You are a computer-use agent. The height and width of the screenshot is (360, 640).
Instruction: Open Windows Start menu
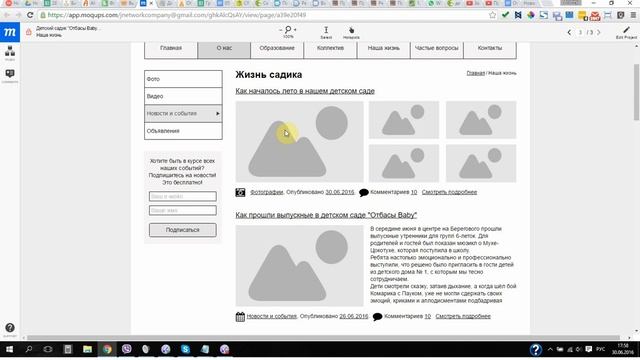pos(9,349)
